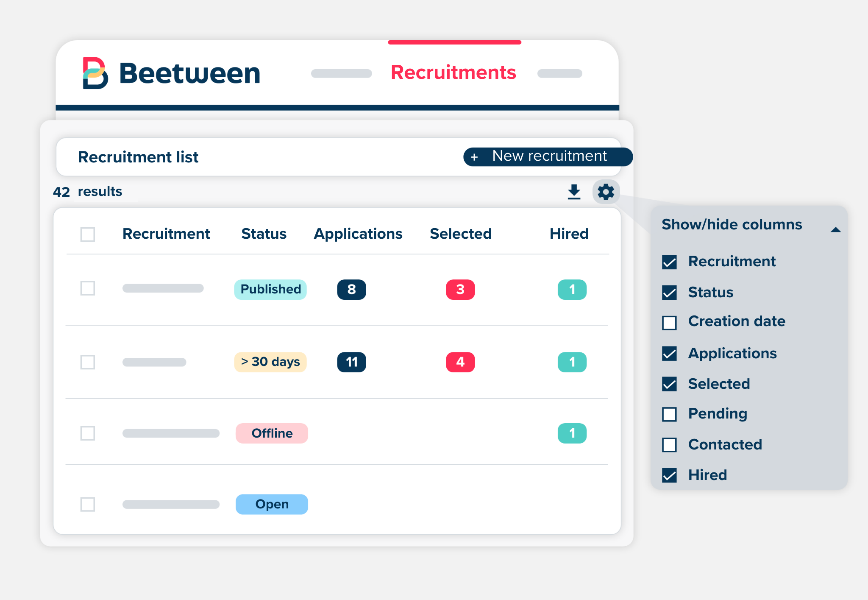868x600 pixels.
Task: Click the New recruitment button
Action: tap(548, 156)
